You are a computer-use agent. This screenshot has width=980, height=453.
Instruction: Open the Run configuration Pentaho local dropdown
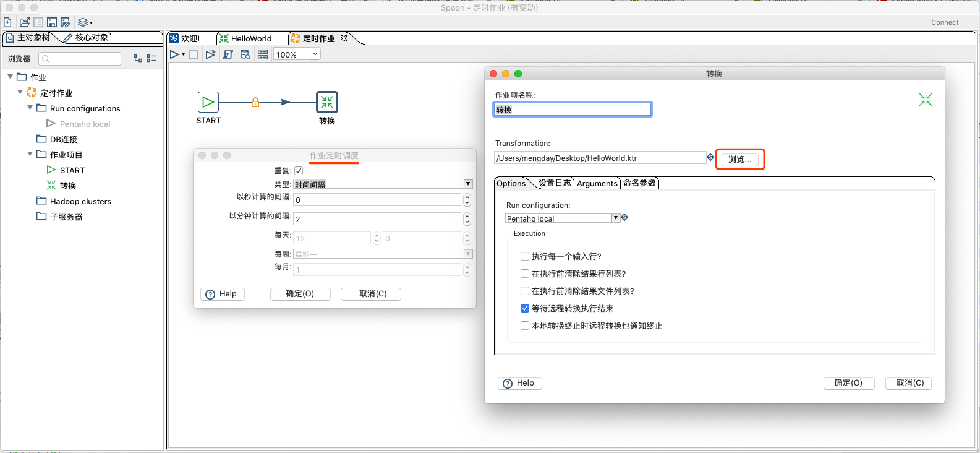point(616,218)
